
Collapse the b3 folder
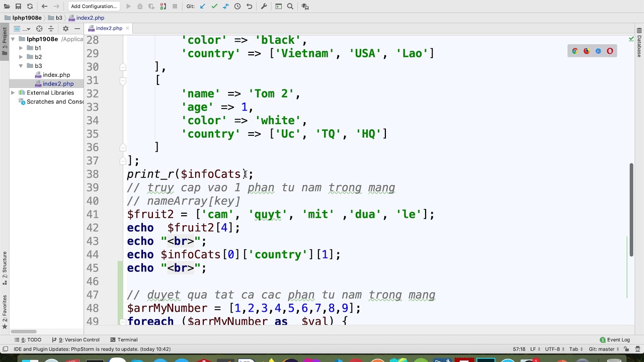(x=21, y=66)
